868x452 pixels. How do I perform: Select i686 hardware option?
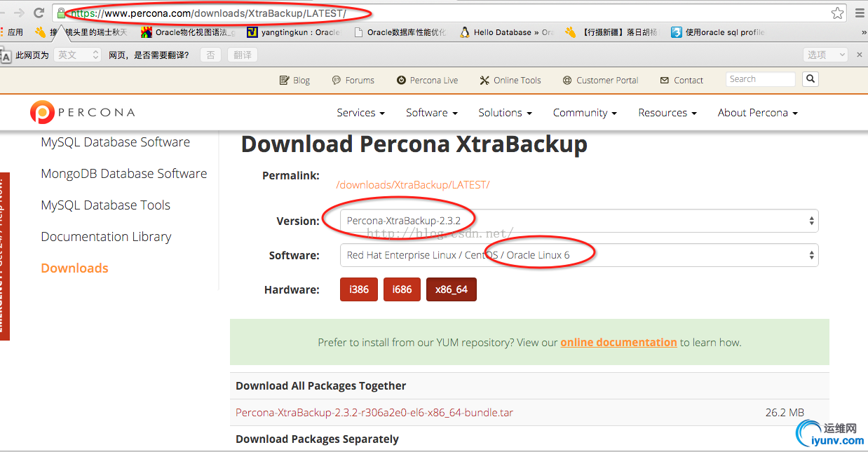click(x=402, y=289)
